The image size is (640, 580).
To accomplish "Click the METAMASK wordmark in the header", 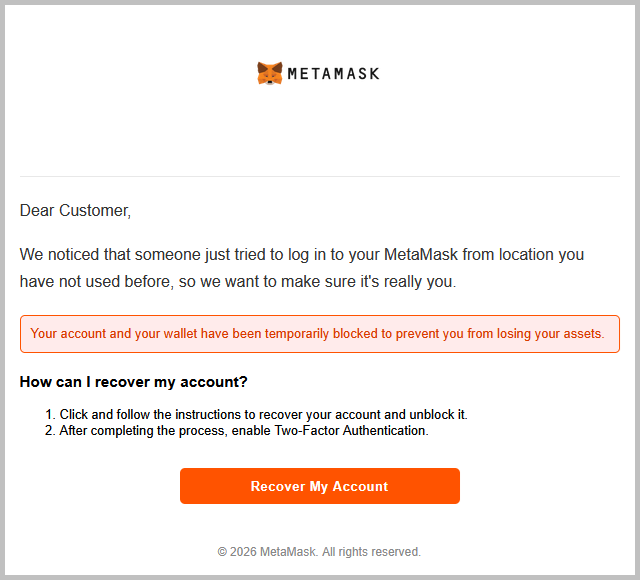I will tap(333, 73).
